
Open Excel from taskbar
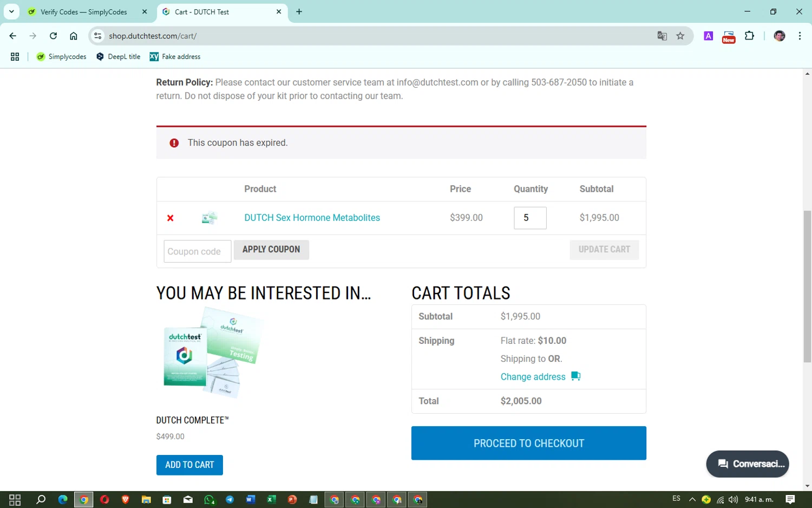271,499
